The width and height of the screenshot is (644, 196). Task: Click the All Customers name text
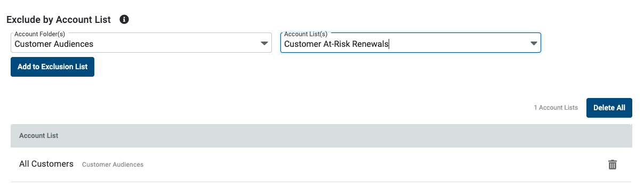pos(46,164)
